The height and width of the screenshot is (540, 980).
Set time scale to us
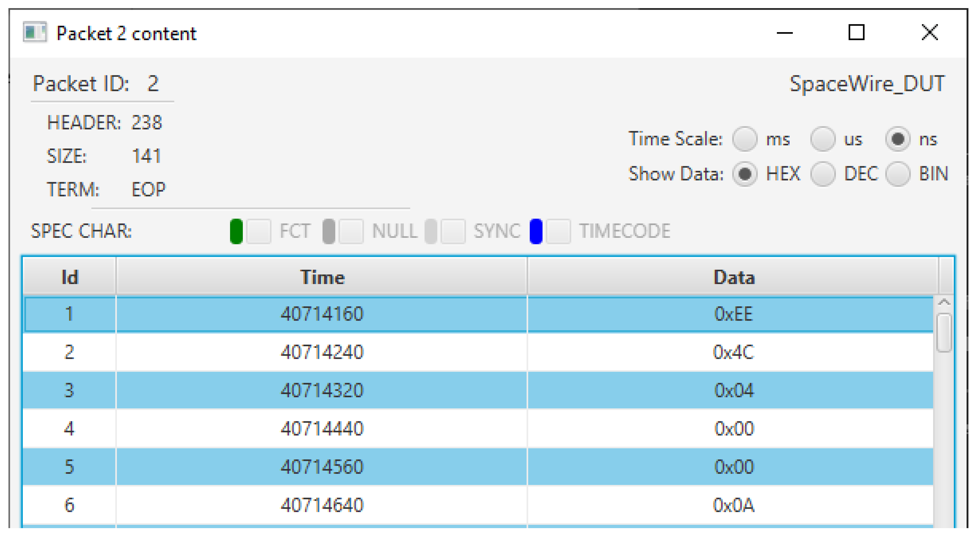point(822,139)
